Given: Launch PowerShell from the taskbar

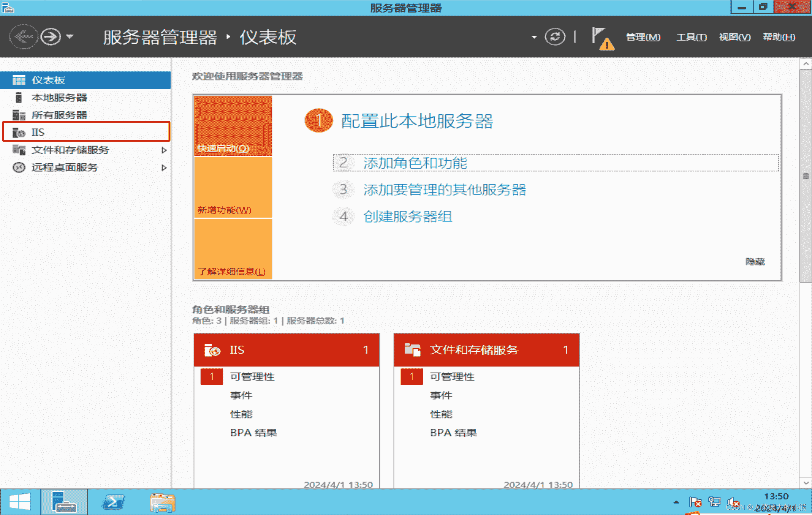Looking at the screenshot, I should point(113,502).
